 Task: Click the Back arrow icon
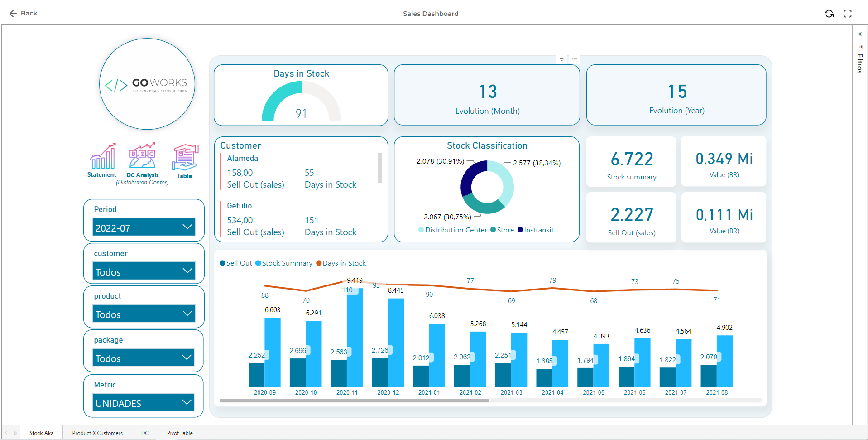point(13,14)
